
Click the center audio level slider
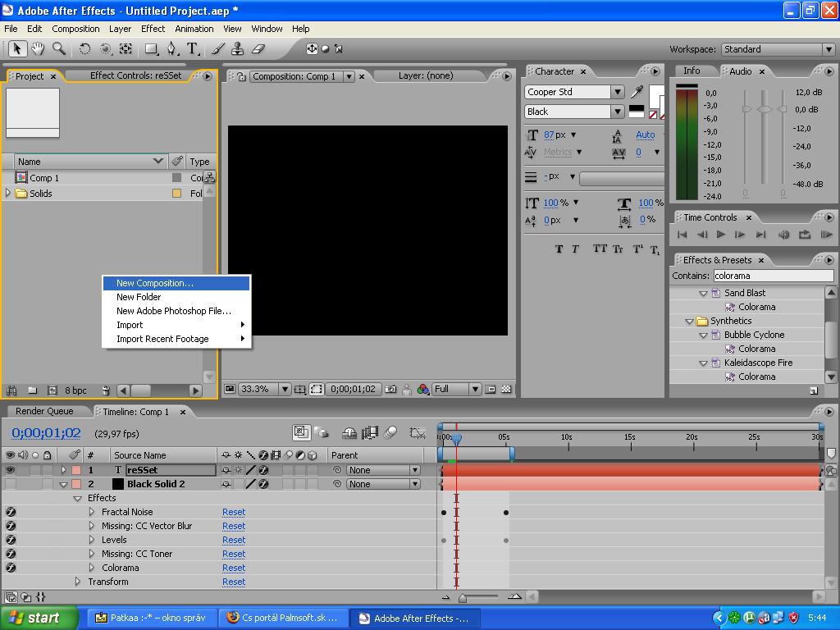pos(765,109)
